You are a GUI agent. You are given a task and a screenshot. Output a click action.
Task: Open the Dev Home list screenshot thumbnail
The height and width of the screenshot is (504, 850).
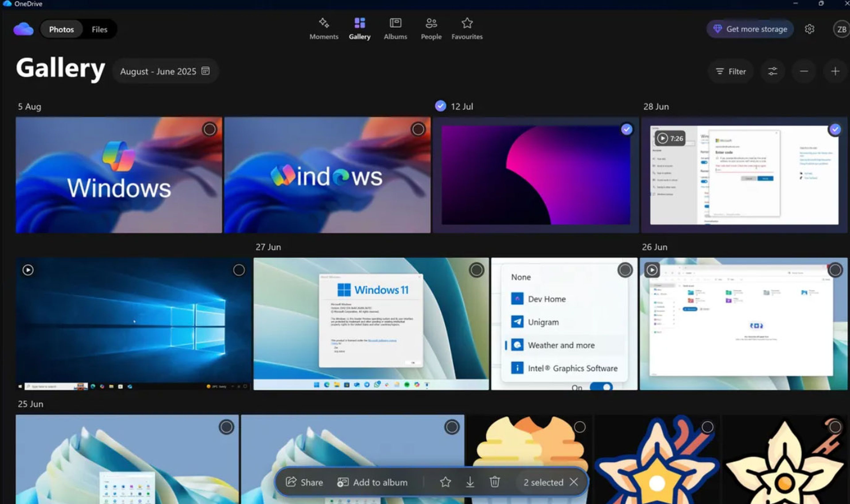pyautogui.click(x=564, y=324)
